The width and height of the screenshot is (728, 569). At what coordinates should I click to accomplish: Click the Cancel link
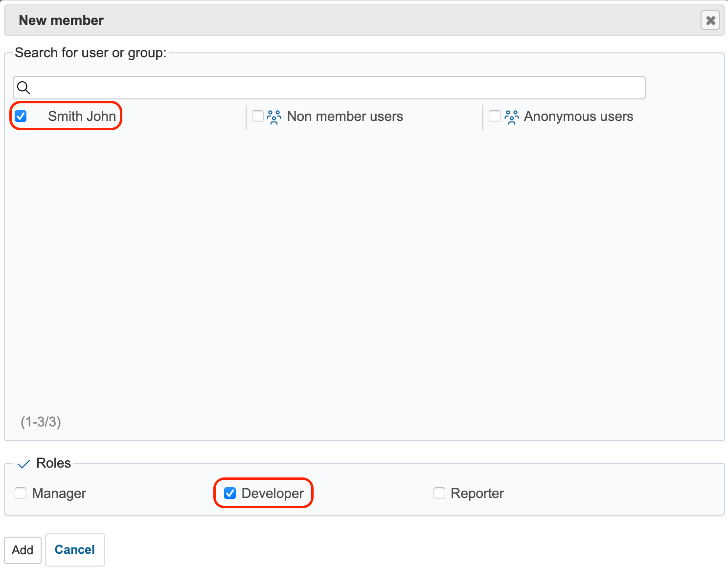[x=75, y=549]
